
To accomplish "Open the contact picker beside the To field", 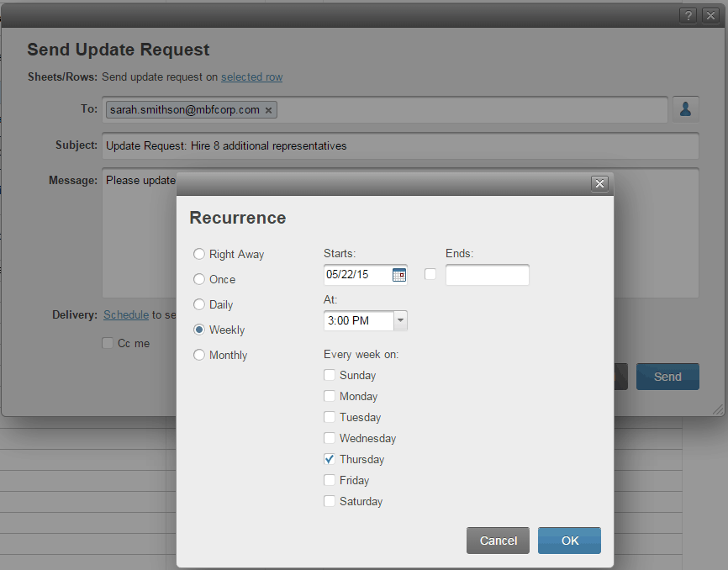I will click(685, 108).
